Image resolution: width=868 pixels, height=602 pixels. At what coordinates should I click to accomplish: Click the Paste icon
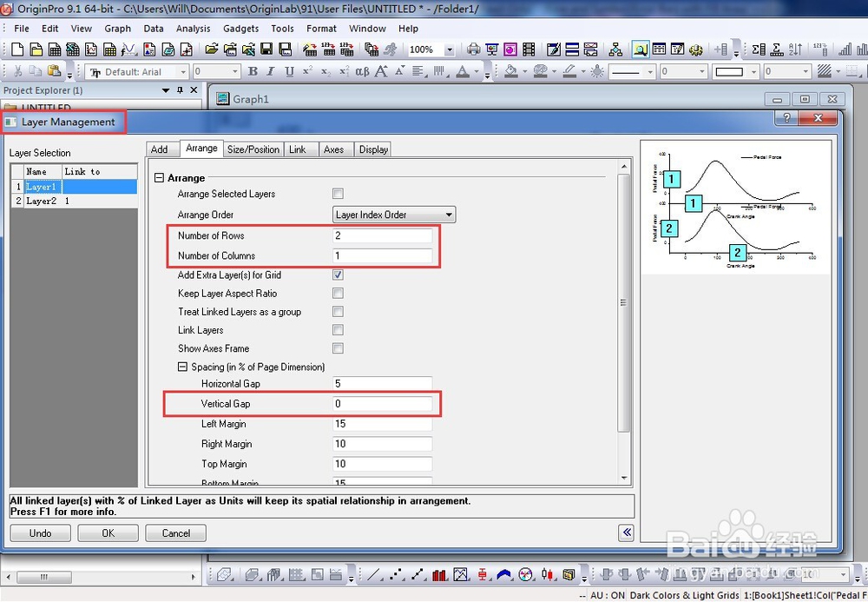pyautogui.click(x=54, y=71)
